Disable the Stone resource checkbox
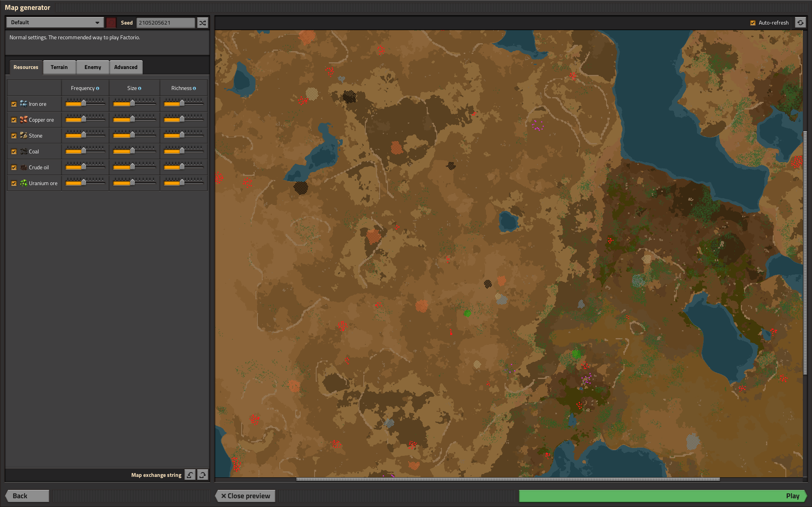 tap(14, 136)
